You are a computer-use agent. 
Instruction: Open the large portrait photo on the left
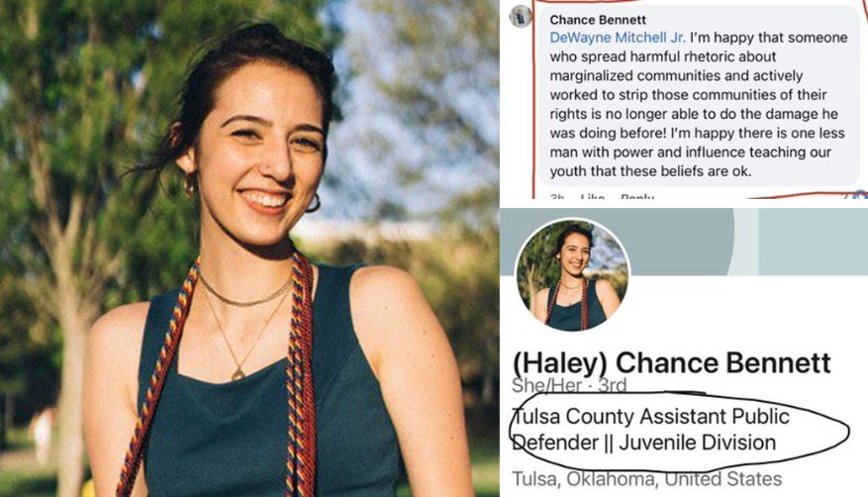[x=249, y=248]
